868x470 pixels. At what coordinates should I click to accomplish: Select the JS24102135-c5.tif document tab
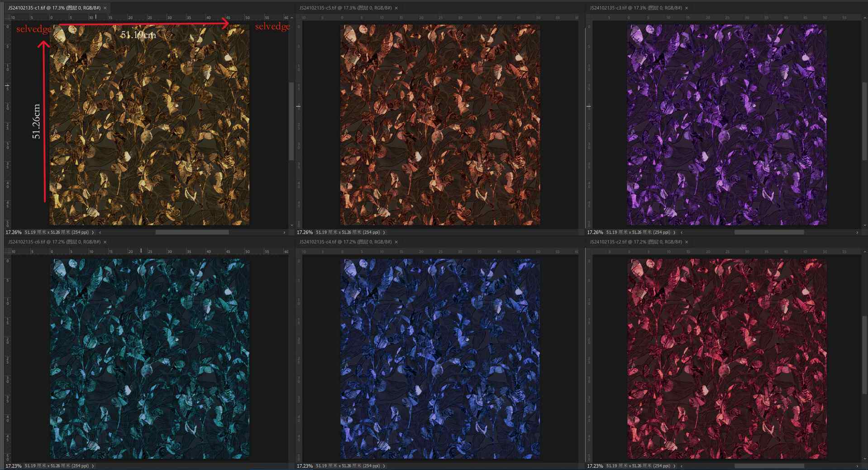click(x=345, y=8)
